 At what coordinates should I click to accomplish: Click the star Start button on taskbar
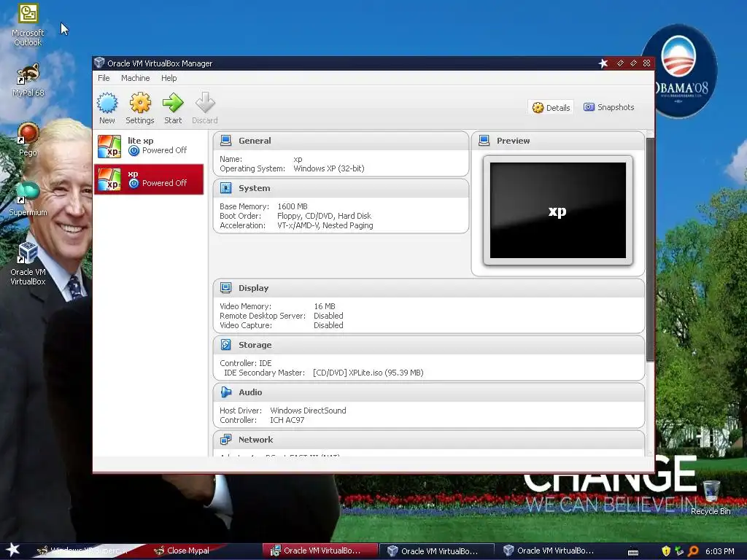coord(12,550)
